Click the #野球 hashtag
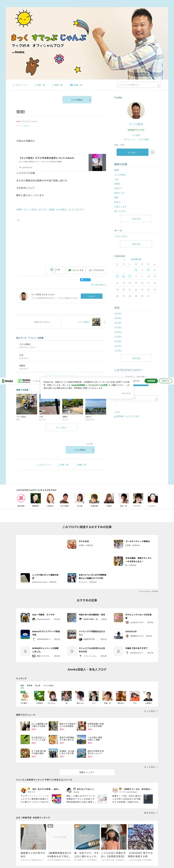 (19, 210)
